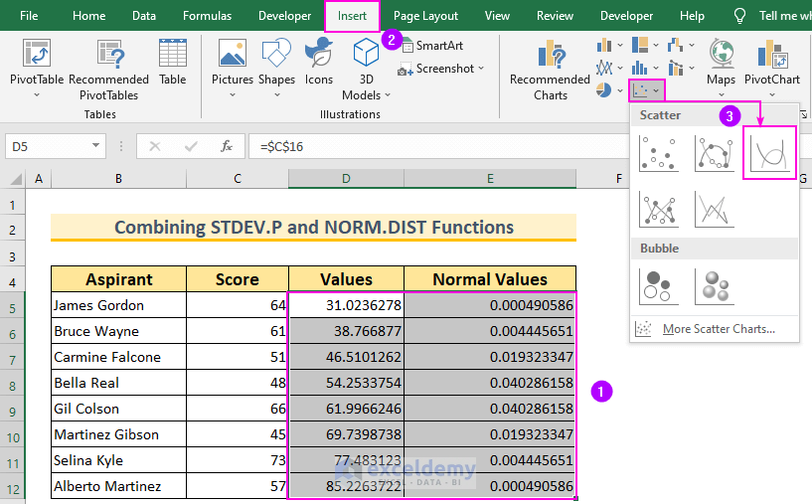
Task: Pick Scatter with Smooth Lines and Markers
Action: 713,152
